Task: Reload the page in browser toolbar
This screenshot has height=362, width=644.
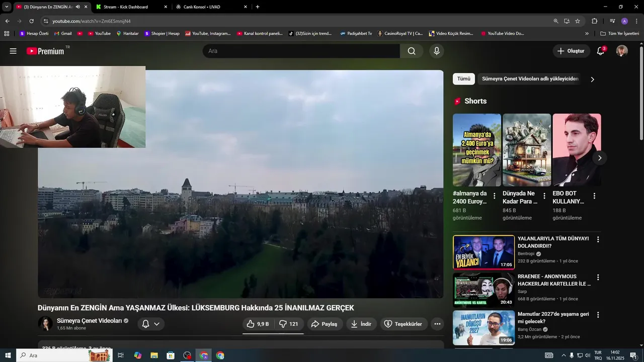Action: click(x=31, y=21)
